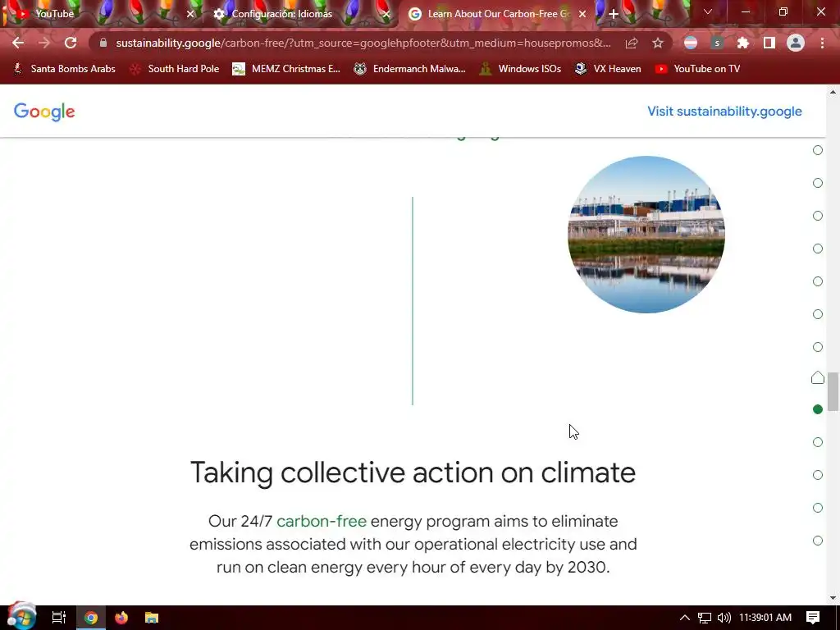
Task: Jump to fifth section dot
Action: pos(818,281)
